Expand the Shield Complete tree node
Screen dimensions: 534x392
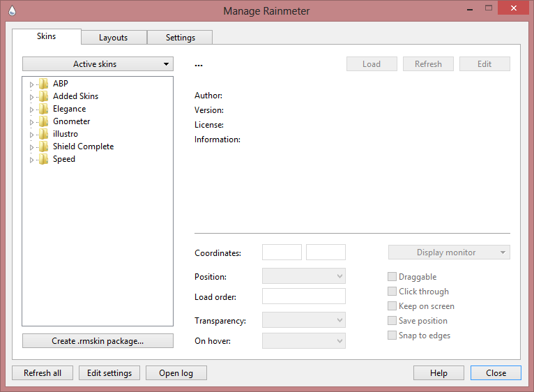pyautogui.click(x=31, y=147)
